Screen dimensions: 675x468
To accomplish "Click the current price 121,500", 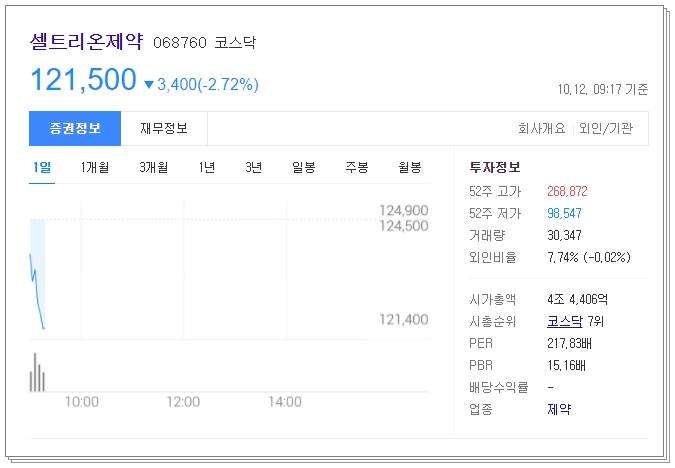I will [84, 80].
